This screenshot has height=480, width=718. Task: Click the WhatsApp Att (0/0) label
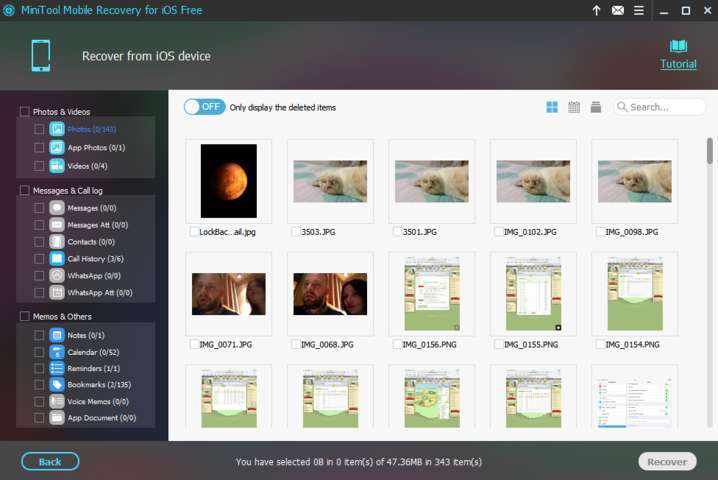click(x=100, y=293)
